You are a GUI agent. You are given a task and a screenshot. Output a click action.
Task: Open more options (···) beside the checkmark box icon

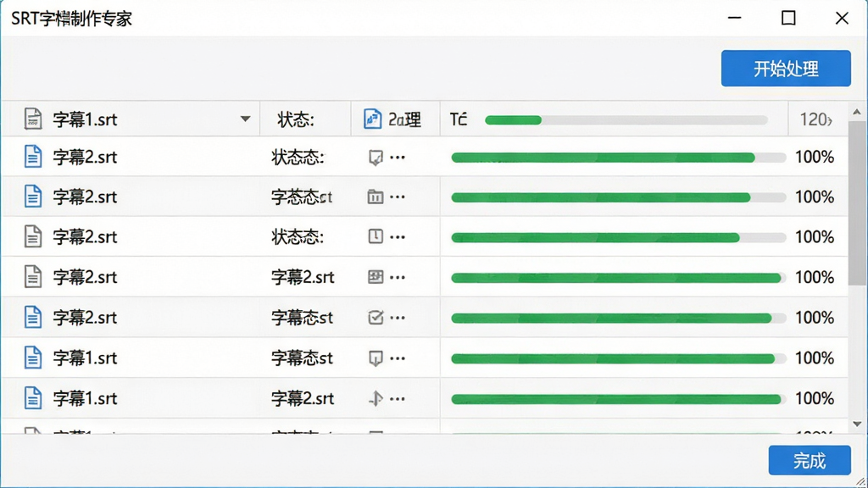398,317
